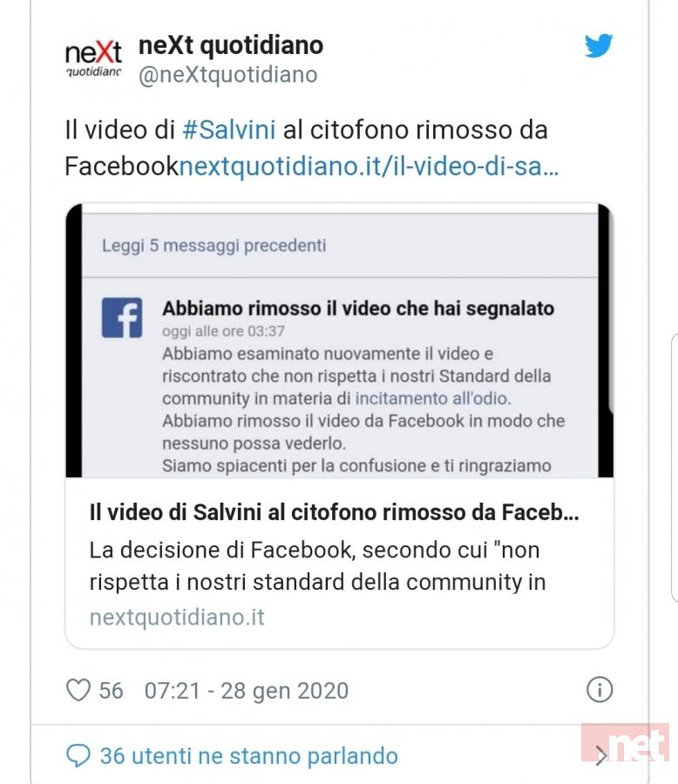View the tweet timestamp 07:21 - 28 gen 2020

246,691
